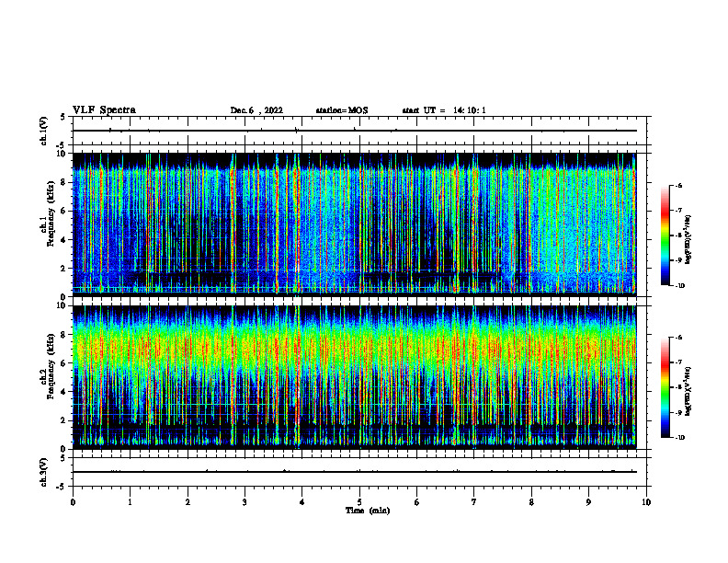Click the log(PSD) label beside ch.1 color bar
This screenshot has height=563, width=728.
click(x=688, y=240)
